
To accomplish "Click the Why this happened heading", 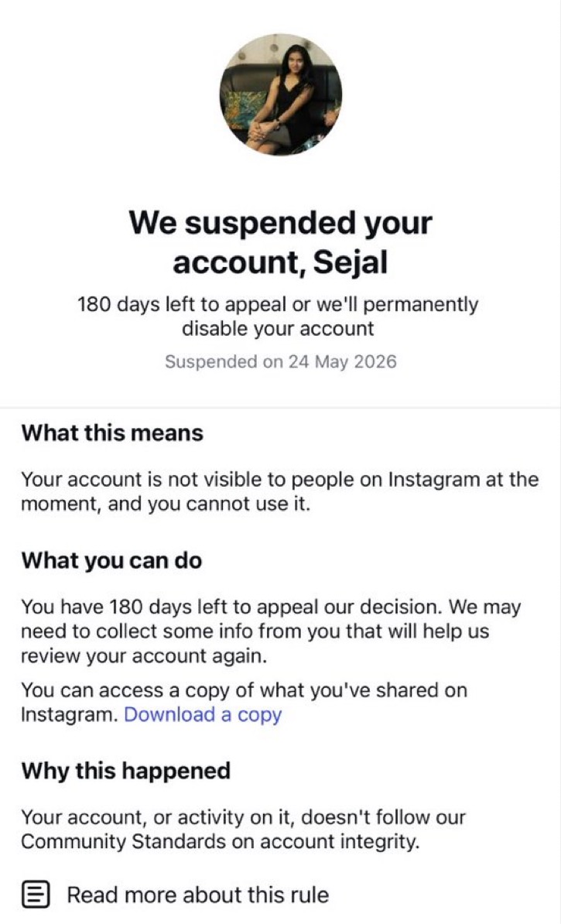I will point(125,771).
